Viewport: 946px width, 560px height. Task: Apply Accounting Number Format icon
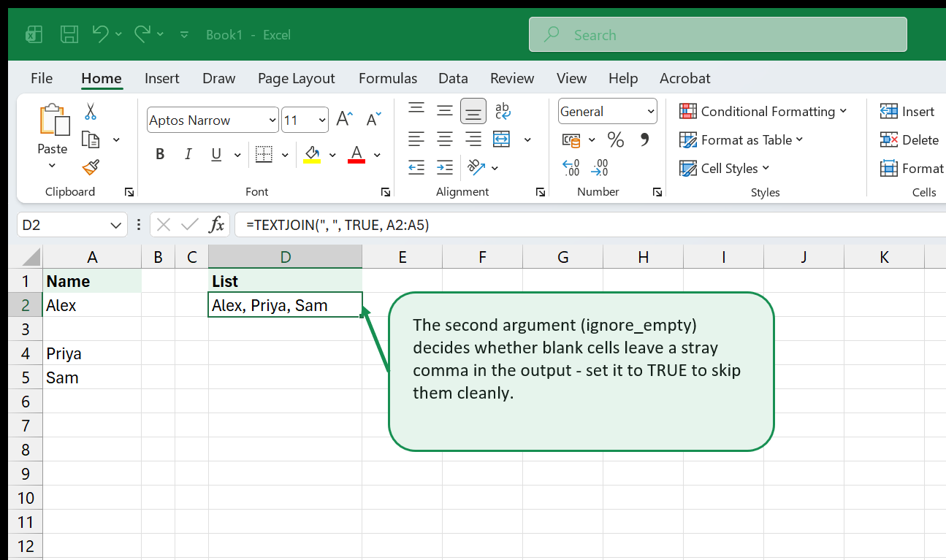(571, 139)
